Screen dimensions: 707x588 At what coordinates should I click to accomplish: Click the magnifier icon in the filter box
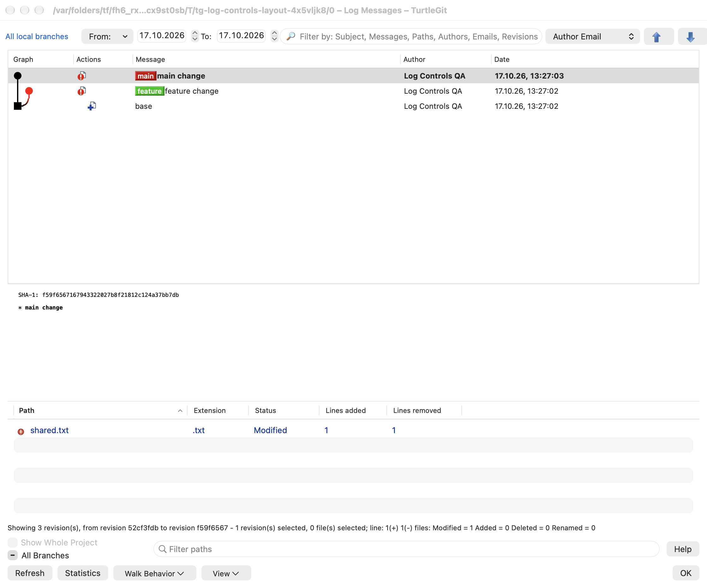pyautogui.click(x=291, y=36)
